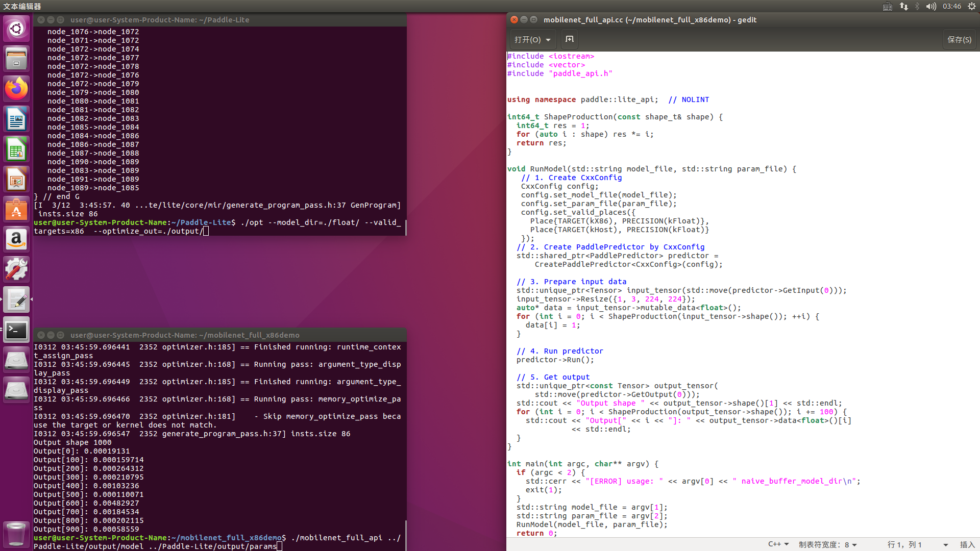
Task: Open the clock 03:46 menu
Action: [951, 6]
